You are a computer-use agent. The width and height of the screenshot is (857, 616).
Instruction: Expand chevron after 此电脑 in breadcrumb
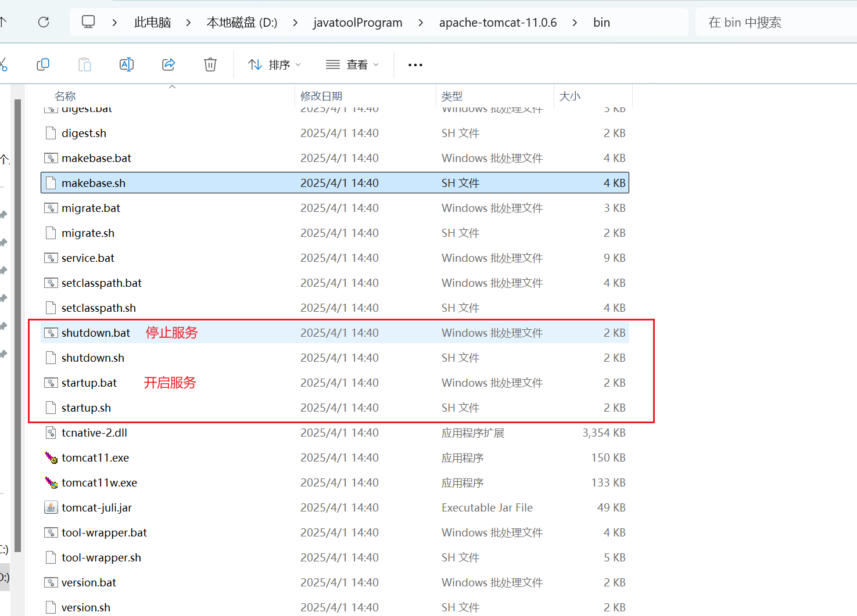(x=188, y=23)
